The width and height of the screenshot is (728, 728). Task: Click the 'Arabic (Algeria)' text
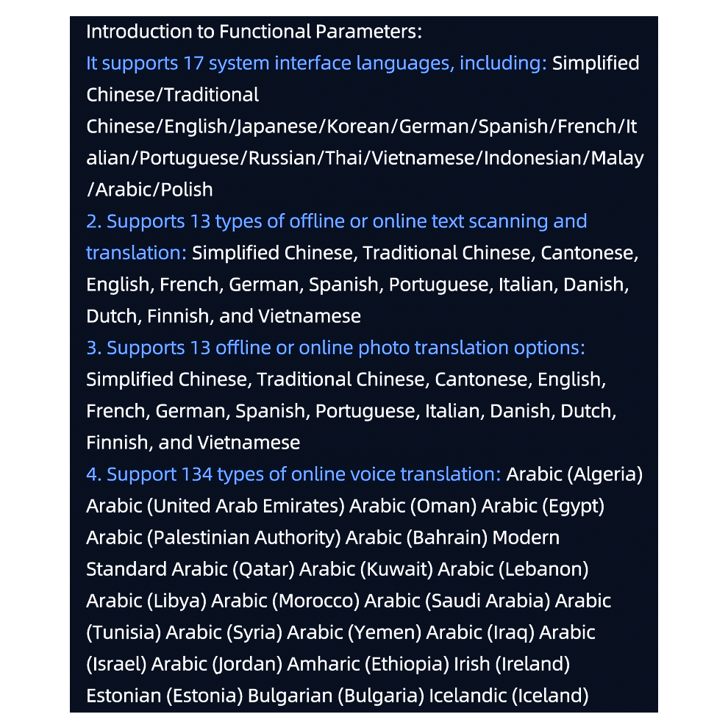click(574, 474)
